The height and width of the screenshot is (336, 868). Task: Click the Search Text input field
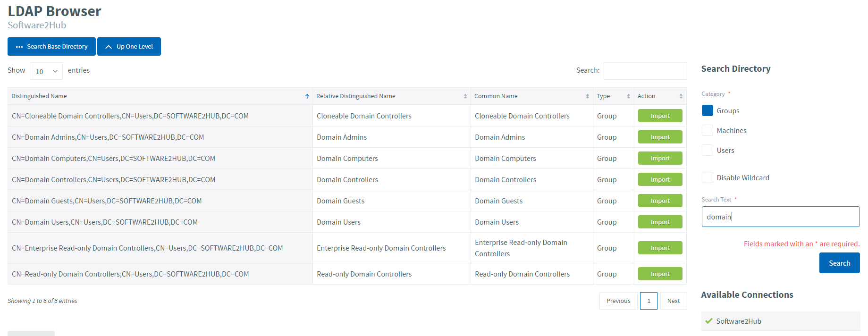pos(780,217)
